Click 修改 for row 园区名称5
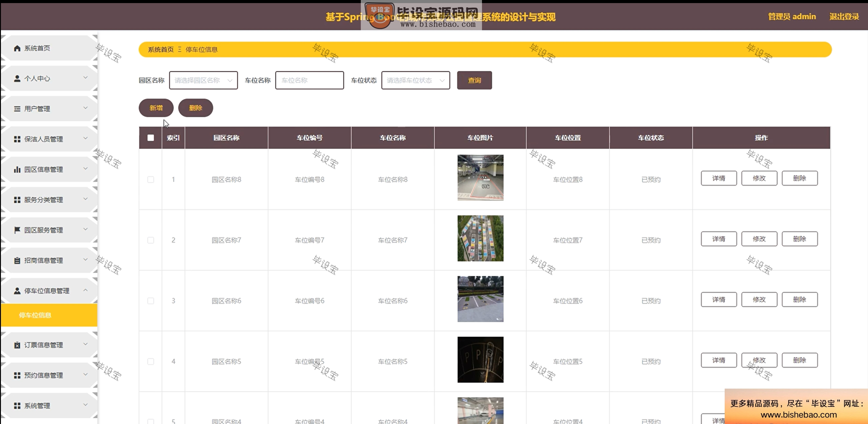This screenshot has width=868, height=424. pos(759,360)
